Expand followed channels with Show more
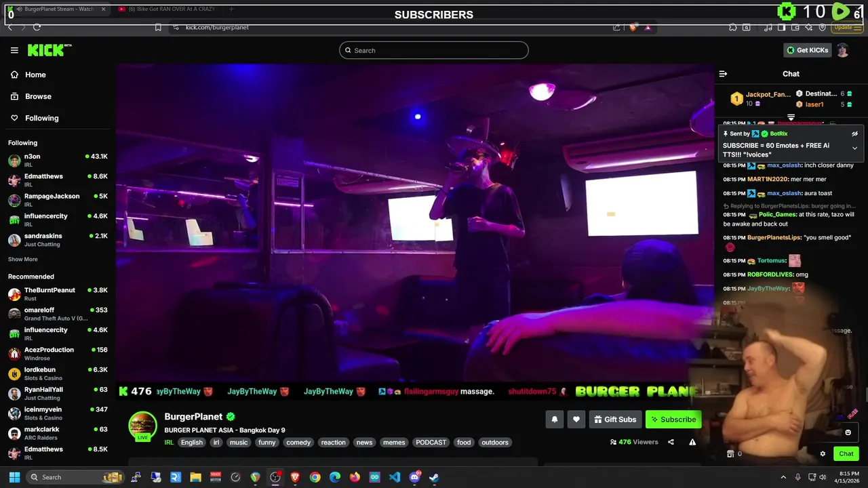868x488 pixels. pos(23,259)
